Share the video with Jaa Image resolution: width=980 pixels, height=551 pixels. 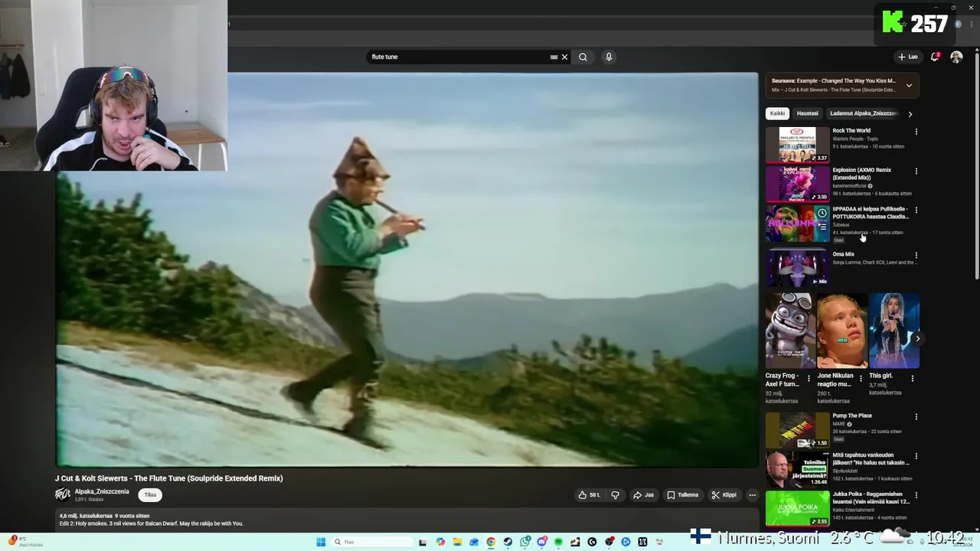pyautogui.click(x=643, y=495)
